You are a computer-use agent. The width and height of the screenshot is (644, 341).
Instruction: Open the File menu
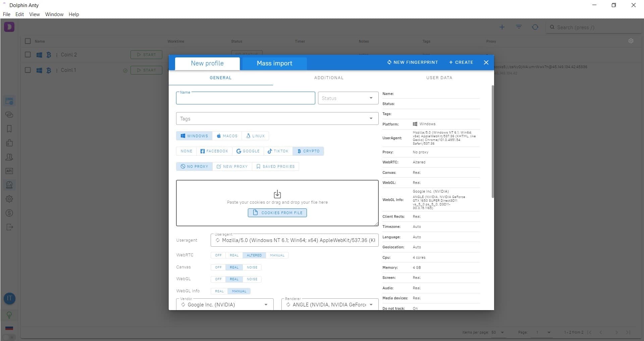(x=6, y=14)
